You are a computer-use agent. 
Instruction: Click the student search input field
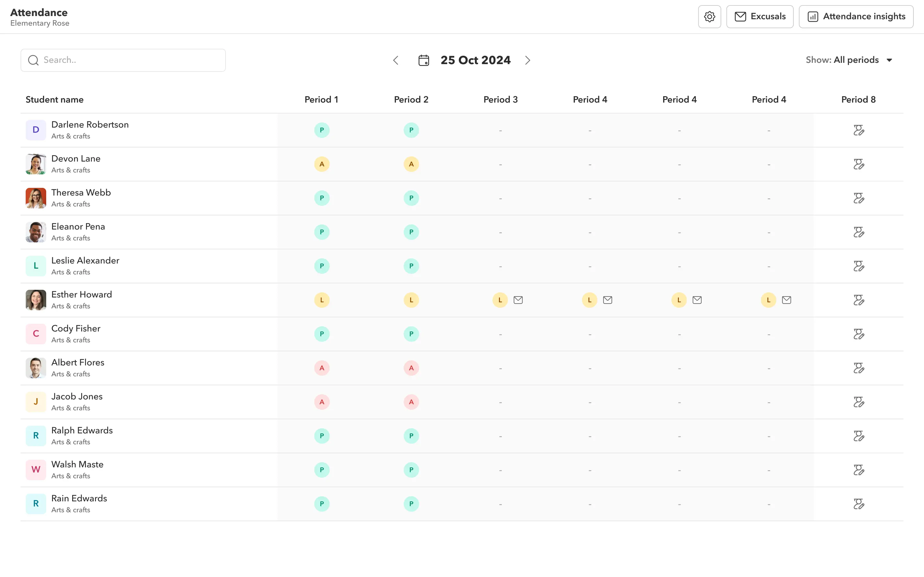coord(123,60)
